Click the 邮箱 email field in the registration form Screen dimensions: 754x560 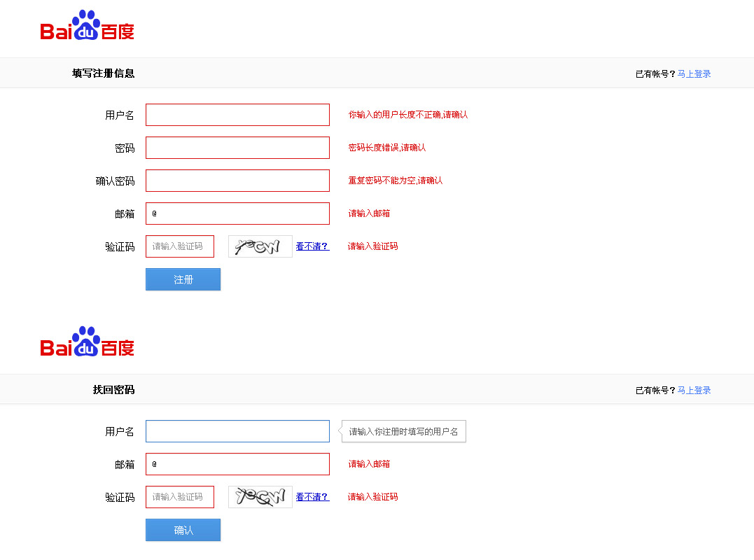pyautogui.click(x=237, y=213)
